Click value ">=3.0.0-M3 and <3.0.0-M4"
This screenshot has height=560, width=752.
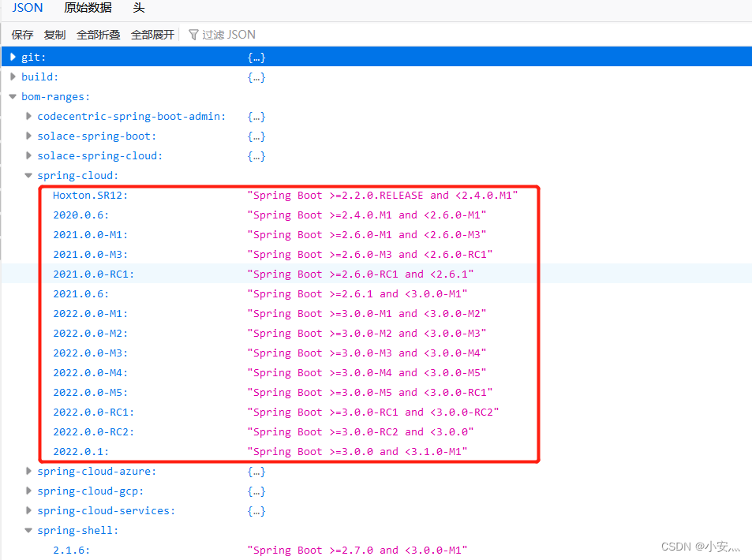click(x=367, y=353)
